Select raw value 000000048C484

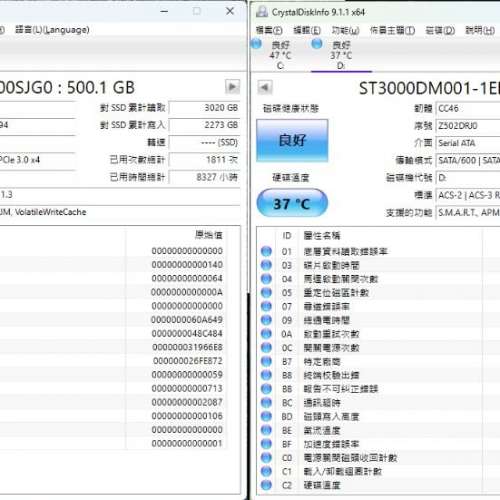coord(187,333)
